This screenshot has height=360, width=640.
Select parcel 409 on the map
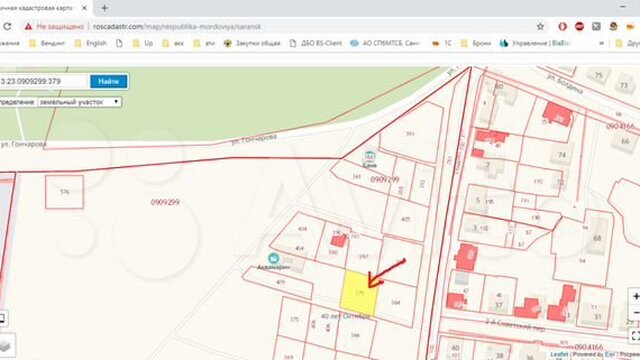point(280,282)
